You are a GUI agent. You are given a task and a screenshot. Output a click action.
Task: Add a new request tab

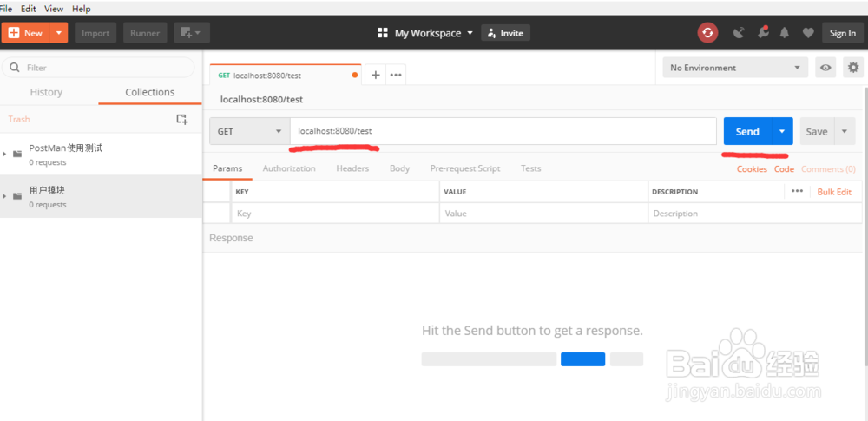(x=376, y=75)
